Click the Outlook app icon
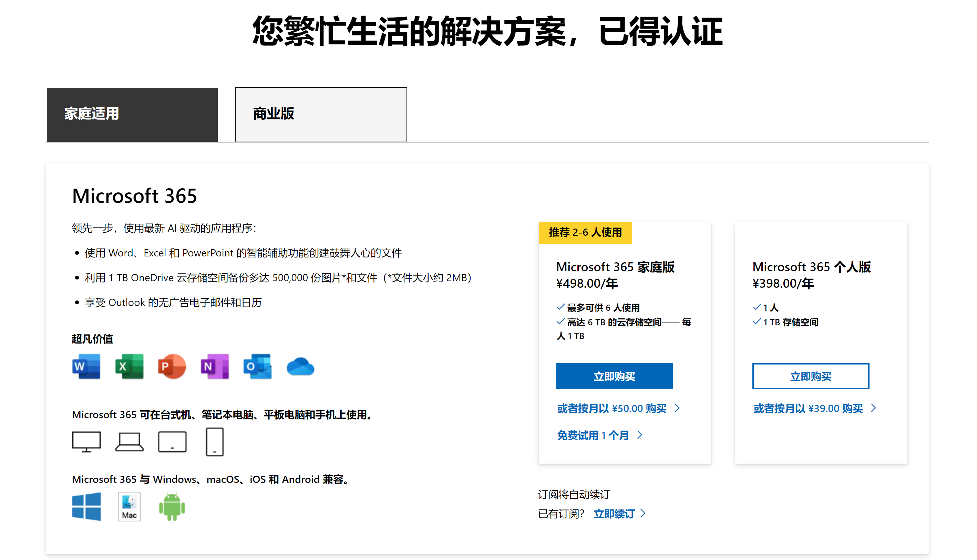The width and height of the screenshot is (977, 560). coord(257,367)
